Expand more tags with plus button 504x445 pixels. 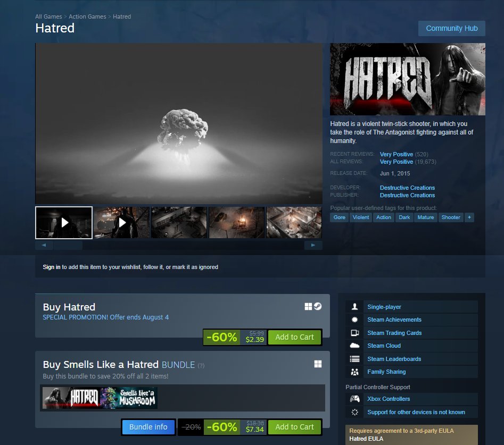[469, 217]
